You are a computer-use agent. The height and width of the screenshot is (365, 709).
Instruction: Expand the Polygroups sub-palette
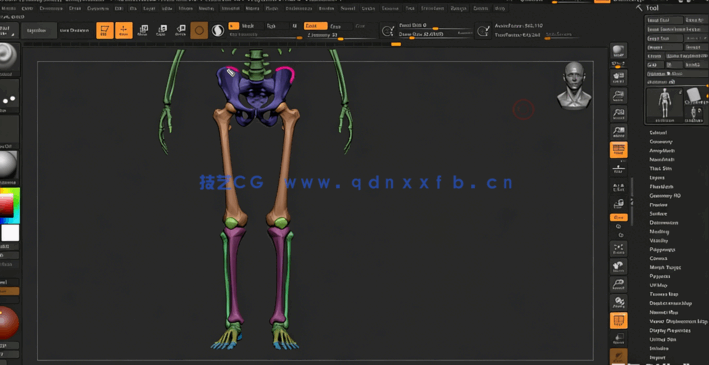click(662, 250)
